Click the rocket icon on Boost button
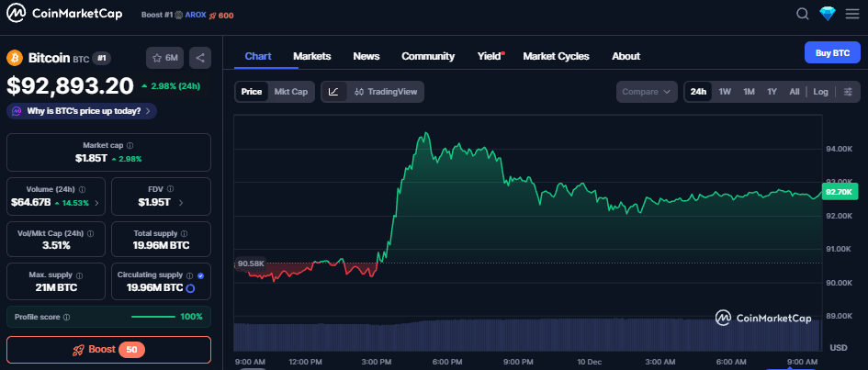This screenshot has width=868, height=370. click(79, 350)
